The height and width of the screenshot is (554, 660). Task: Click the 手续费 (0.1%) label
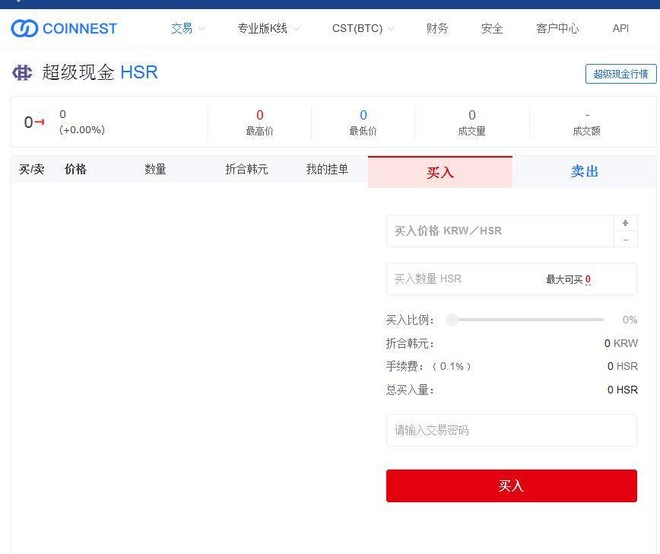(428, 367)
